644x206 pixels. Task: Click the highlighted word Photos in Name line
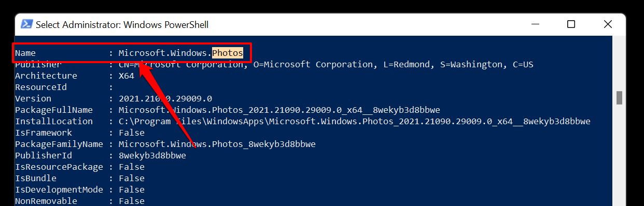pos(228,53)
